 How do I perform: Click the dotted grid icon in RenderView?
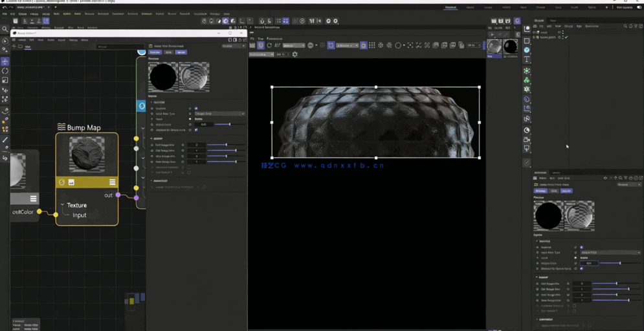point(372,45)
